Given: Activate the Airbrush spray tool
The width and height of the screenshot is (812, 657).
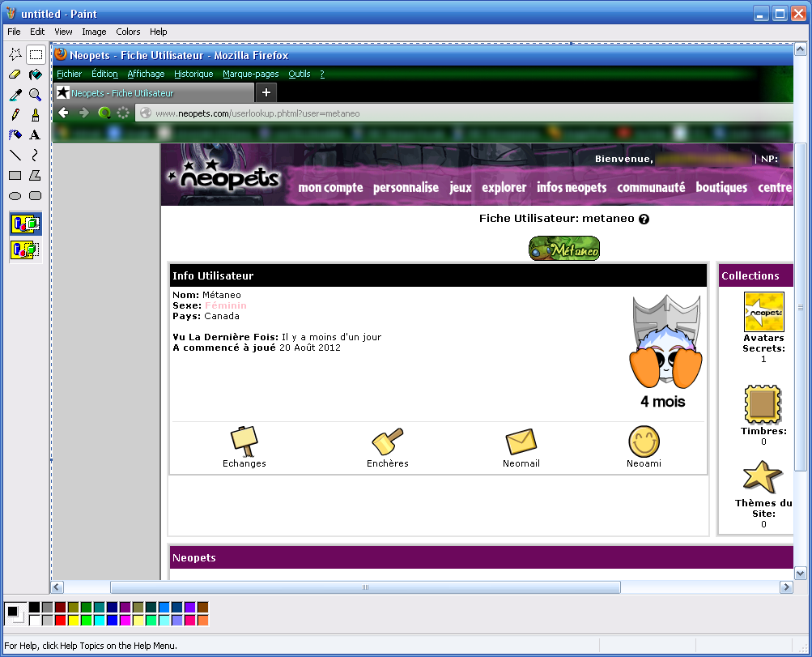Looking at the screenshot, I should (15, 134).
